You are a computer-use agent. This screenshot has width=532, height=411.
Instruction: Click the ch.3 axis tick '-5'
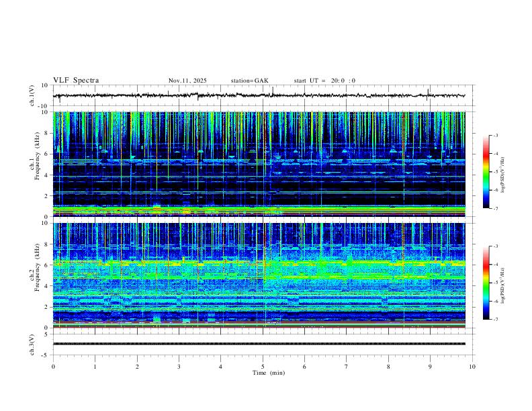[46, 355]
